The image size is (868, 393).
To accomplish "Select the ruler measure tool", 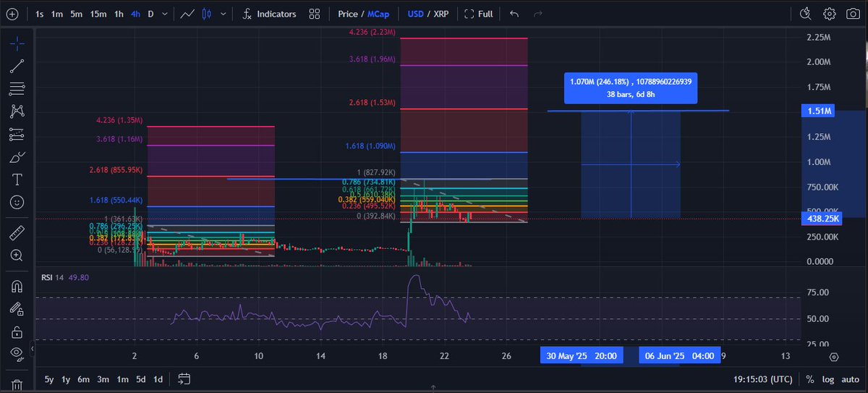I will point(18,233).
